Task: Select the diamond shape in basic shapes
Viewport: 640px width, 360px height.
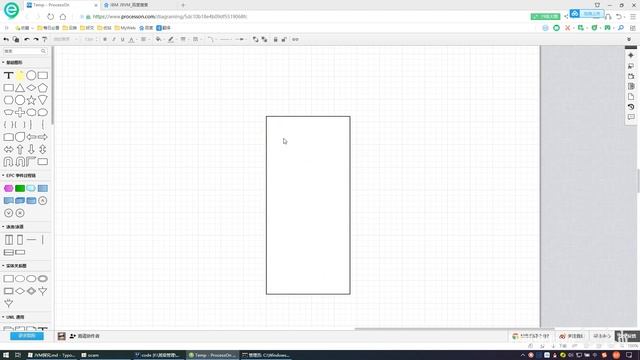Action: [x=31, y=88]
